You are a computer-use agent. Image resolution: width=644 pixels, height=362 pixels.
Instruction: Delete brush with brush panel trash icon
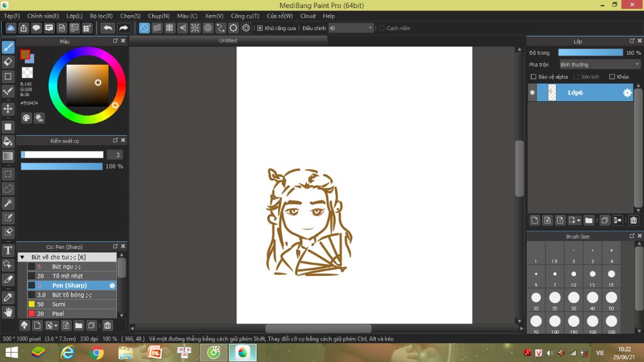(107, 326)
